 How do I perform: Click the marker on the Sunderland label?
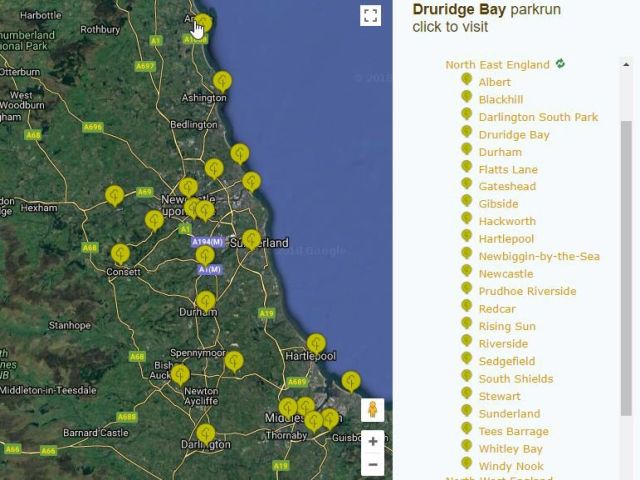[x=251, y=239]
